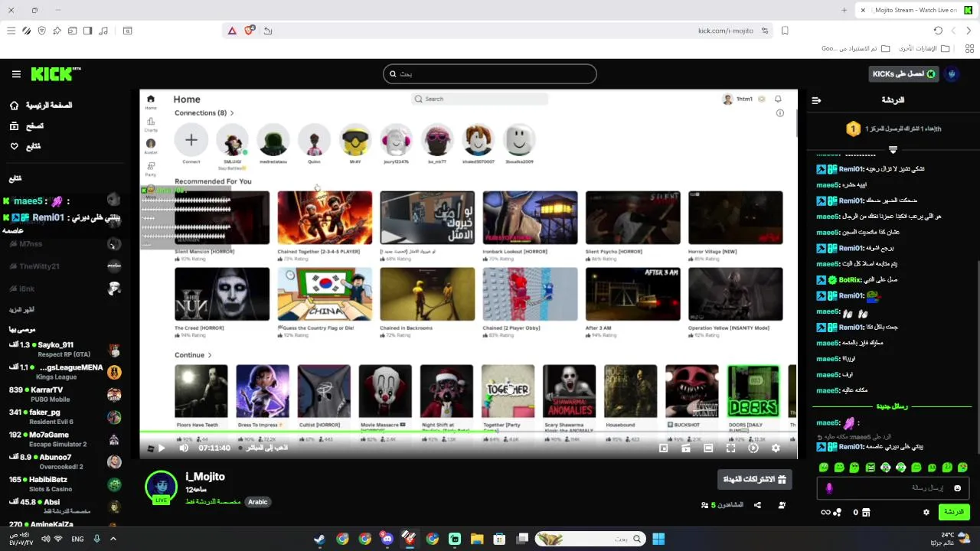Open Steam from the taskbar
980x551 pixels.
[319, 539]
